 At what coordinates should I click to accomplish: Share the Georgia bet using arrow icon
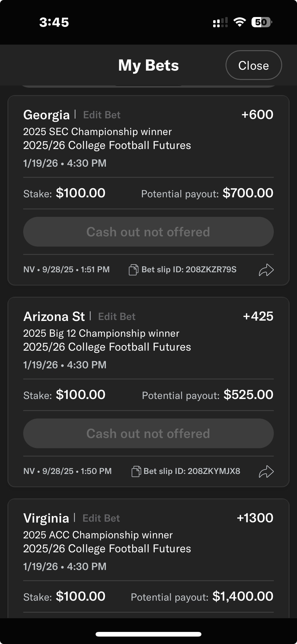(266, 270)
